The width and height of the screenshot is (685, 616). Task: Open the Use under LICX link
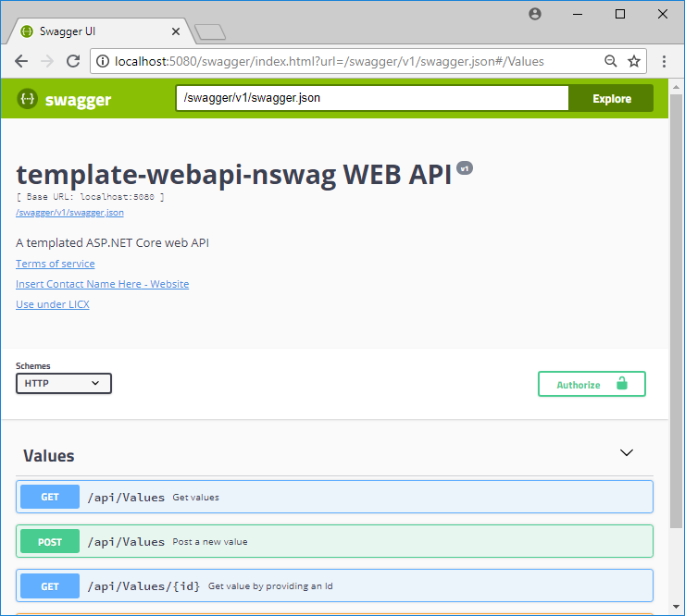tap(53, 304)
